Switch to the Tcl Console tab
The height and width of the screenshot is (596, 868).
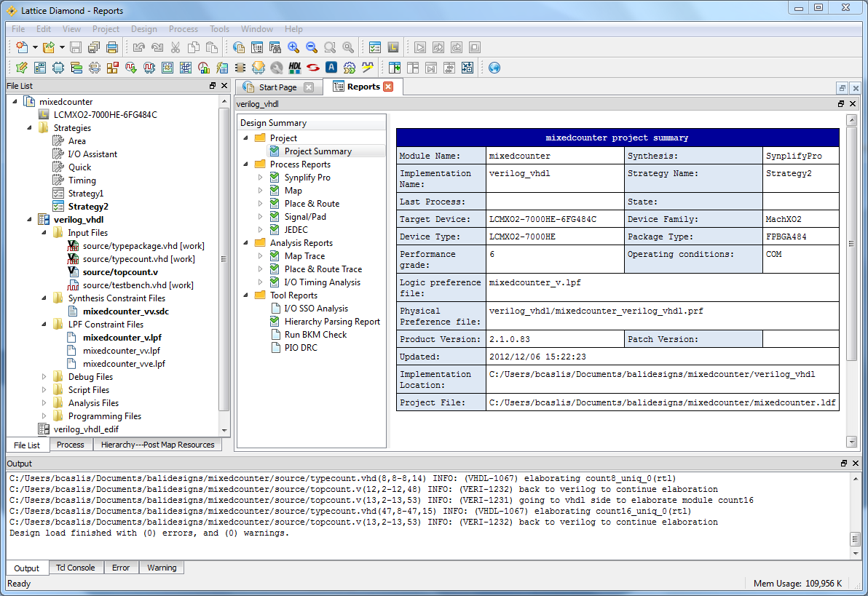(x=76, y=568)
